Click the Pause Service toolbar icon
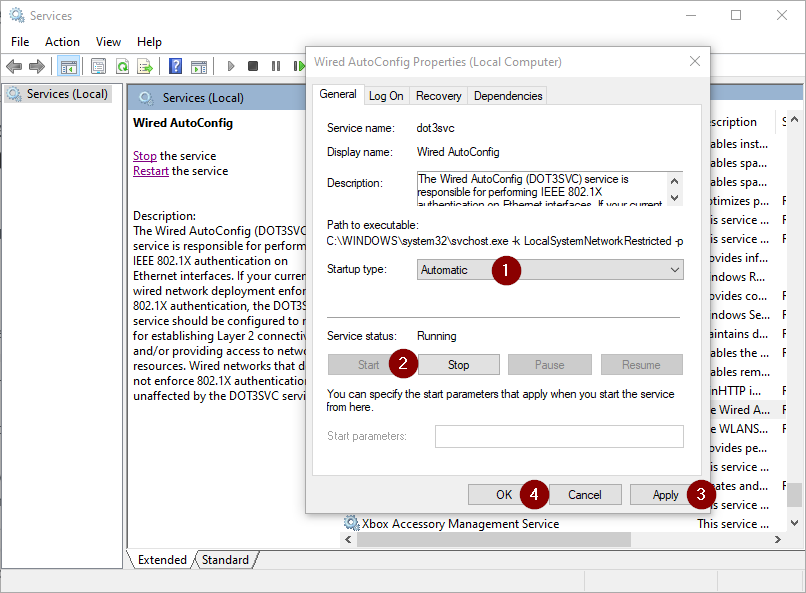Image resolution: width=806 pixels, height=593 pixels. [276, 66]
